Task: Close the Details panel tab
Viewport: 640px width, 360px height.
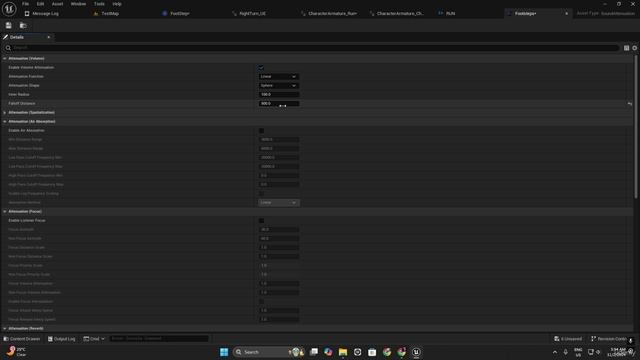Action: click(x=49, y=37)
